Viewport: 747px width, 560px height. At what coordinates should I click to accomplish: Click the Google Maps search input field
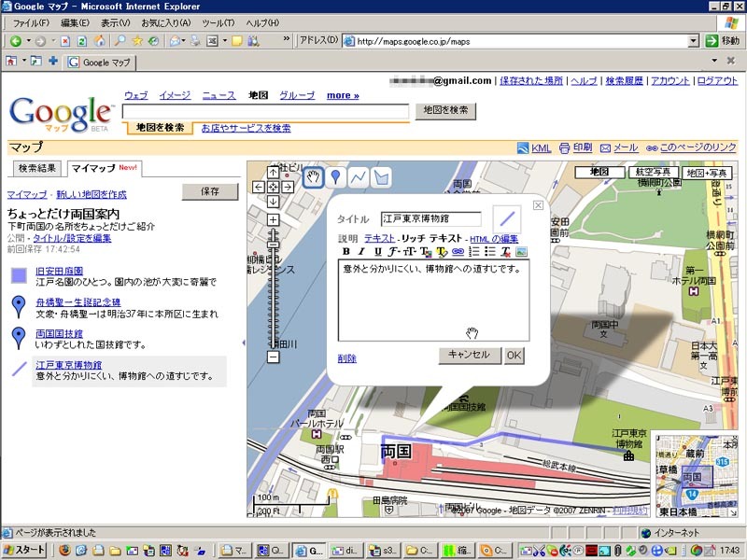coord(265,111)
